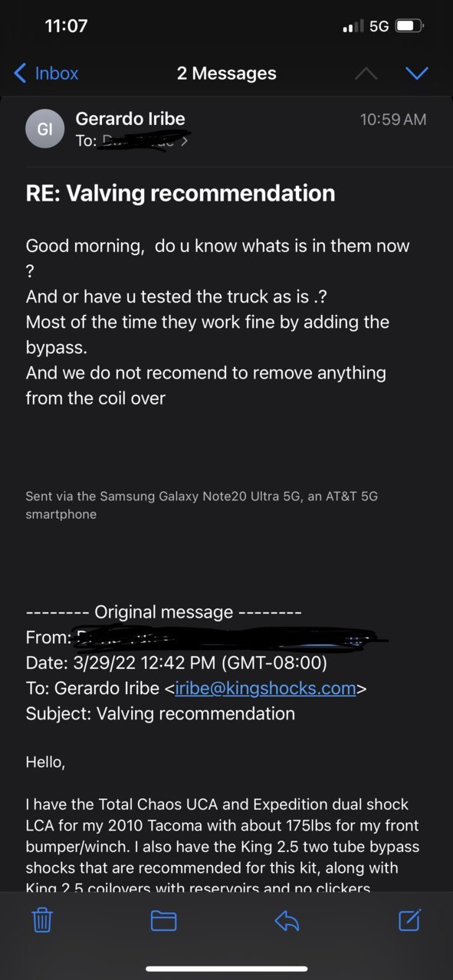Go to previous message with up arrow

click(x=366, y=74)
